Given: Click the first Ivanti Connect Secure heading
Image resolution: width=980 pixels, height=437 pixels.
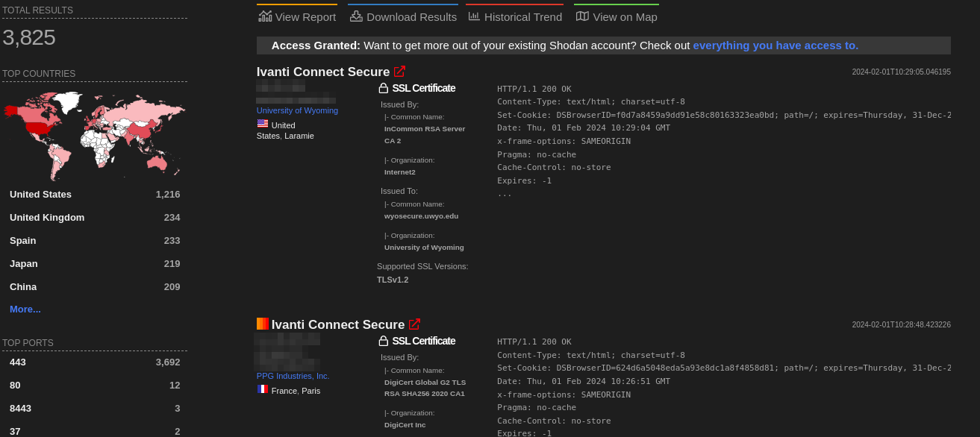Looking at the screenshot, I should coord(322,71).
